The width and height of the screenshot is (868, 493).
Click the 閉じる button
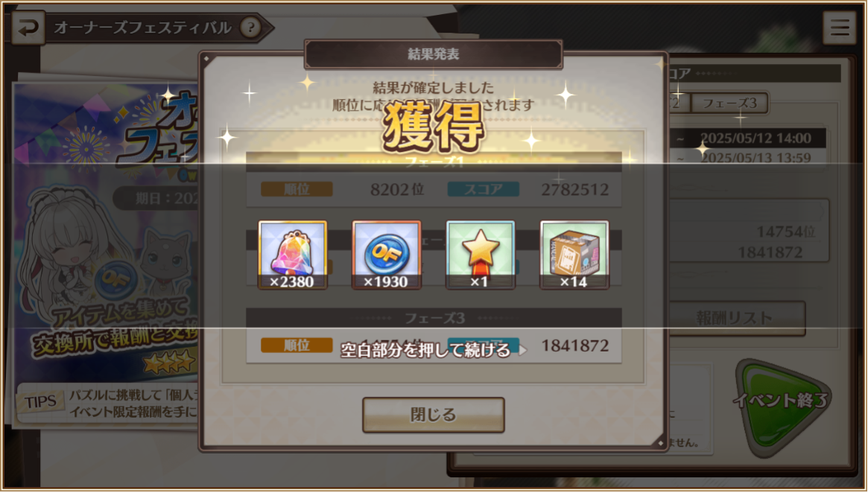point(434,414)
